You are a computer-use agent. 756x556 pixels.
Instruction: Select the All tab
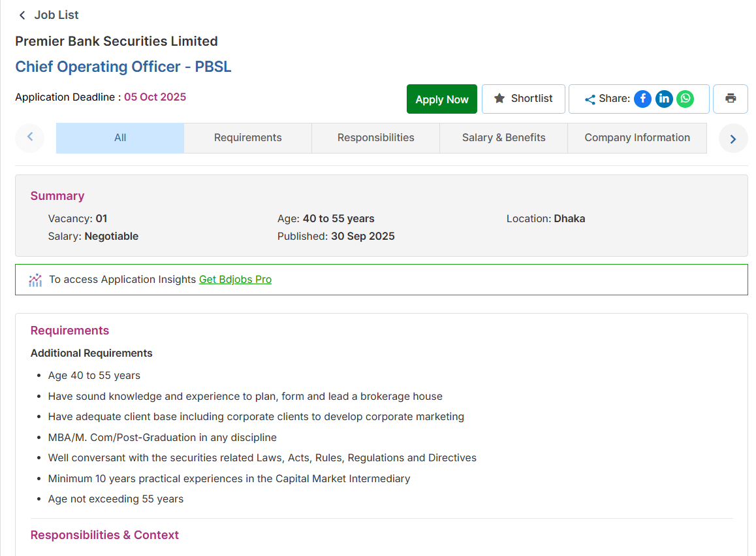click(120, 138)
